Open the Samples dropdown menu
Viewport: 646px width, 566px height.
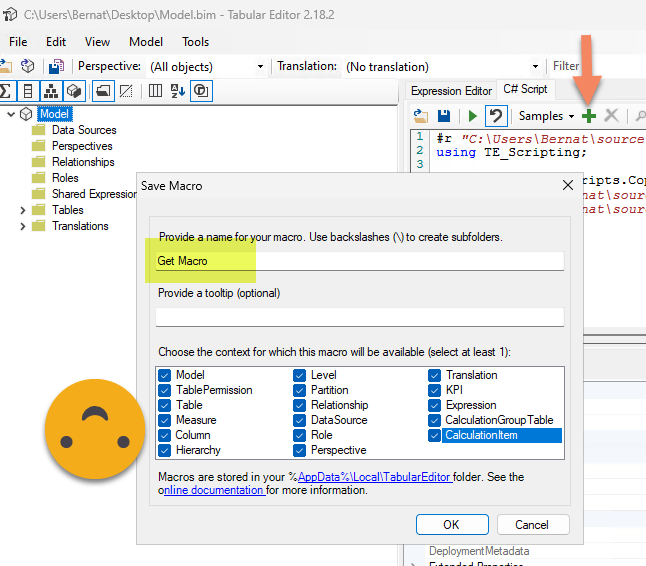click(x=546, y=116)
